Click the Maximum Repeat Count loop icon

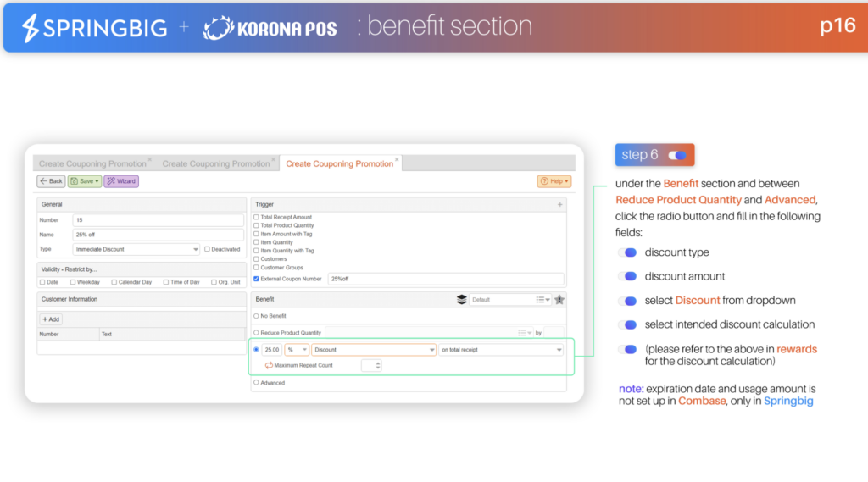click(269, 365)
